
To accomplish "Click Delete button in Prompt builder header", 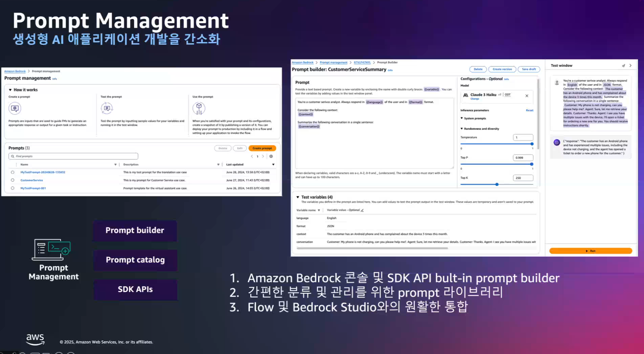I will click(x=478, y=69).
